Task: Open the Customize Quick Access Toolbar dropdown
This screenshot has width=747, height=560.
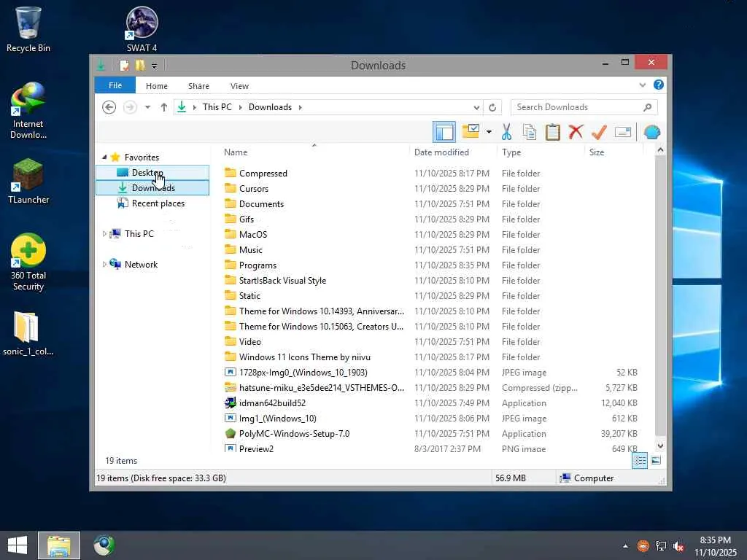Action: (155, 66)
